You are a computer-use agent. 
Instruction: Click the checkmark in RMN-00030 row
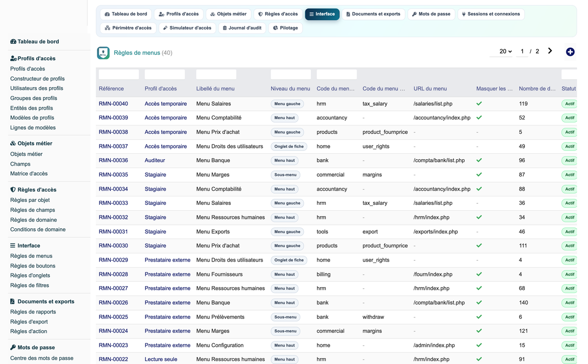pyautogui.click(x=479, y=246)
